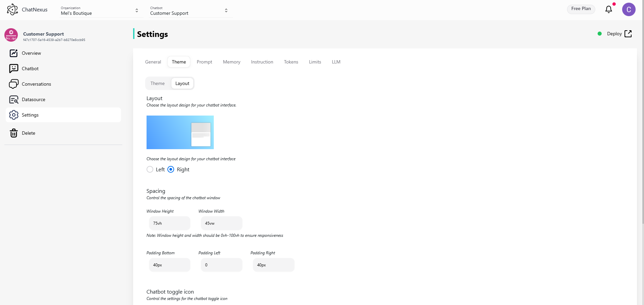The image size is (644, 305).
Task: Open Overview in the sidebar
Action: click(63, 53)
